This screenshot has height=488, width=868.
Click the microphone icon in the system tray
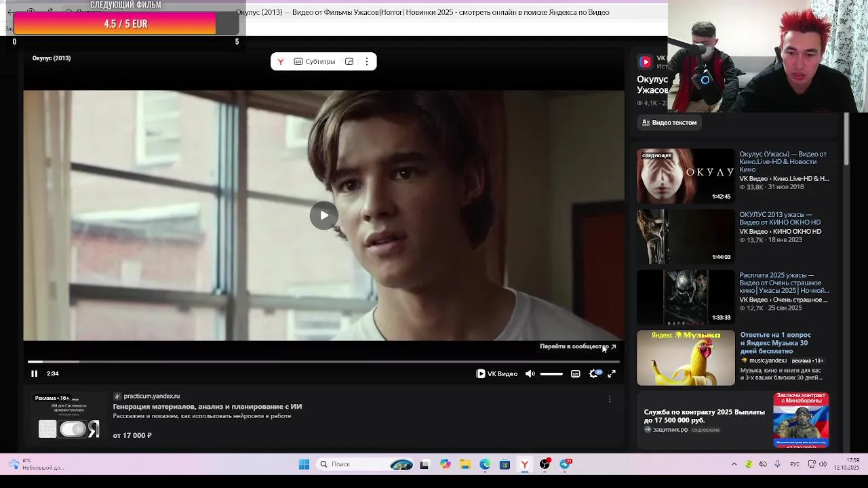coord(777,464)
